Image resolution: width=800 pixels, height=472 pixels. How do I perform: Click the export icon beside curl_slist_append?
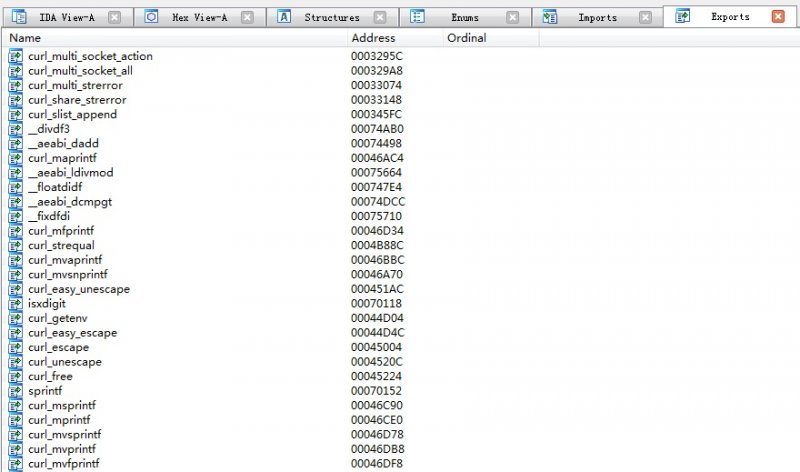pyautogui.click(x=16, y=114)
